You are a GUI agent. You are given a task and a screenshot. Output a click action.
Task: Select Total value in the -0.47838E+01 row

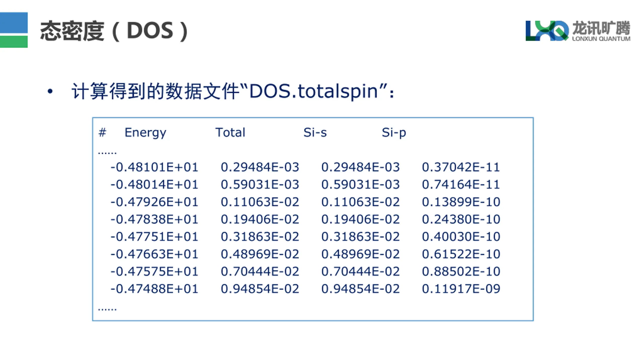(x=260, y=219)
